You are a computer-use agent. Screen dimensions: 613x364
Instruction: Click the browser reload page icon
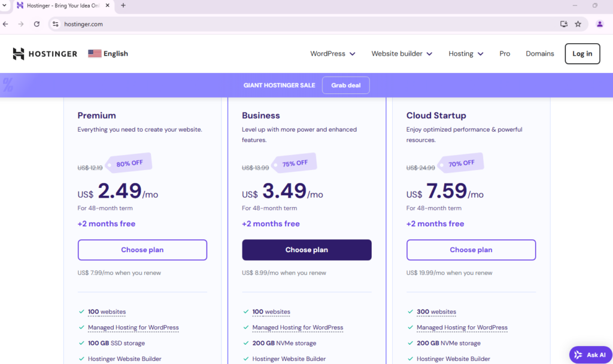click(x=37, y=24)
